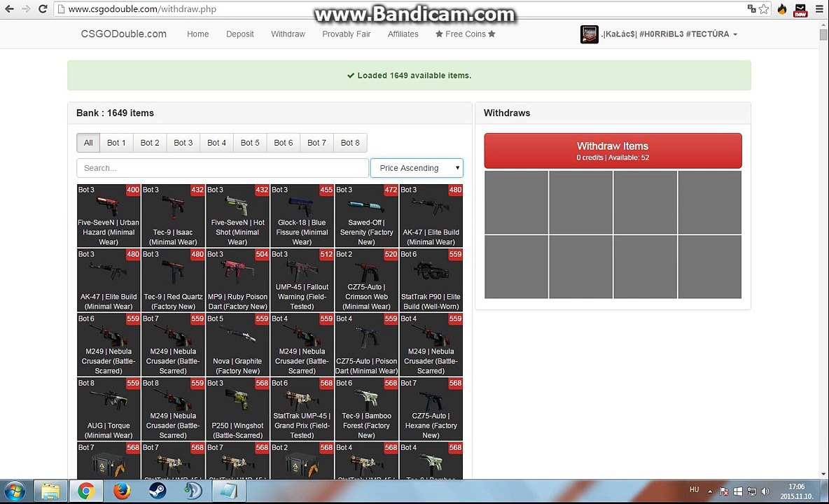
Task: Filter items by Bot 2
Action: tap(150, 143)
